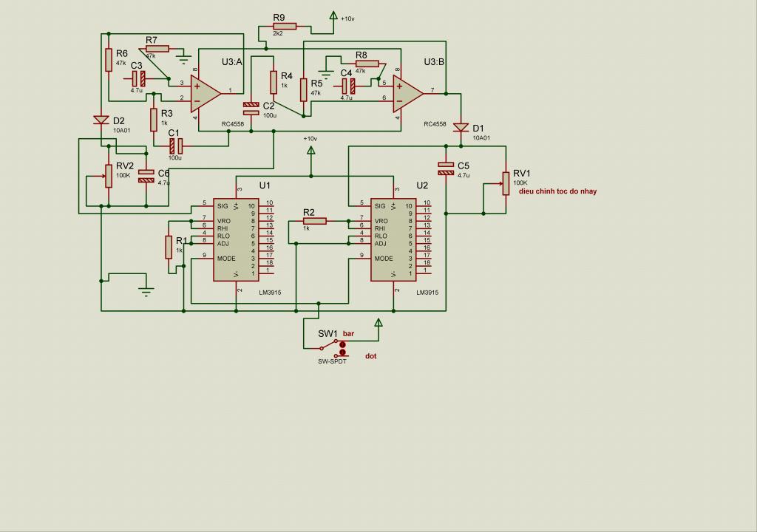
Task: Click the power terminal right of SW1
Action: pos(378,323)
